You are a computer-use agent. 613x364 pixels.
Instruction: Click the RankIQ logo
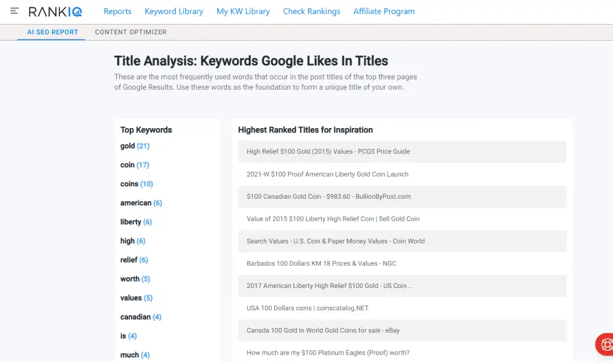[x=56, y=11]
